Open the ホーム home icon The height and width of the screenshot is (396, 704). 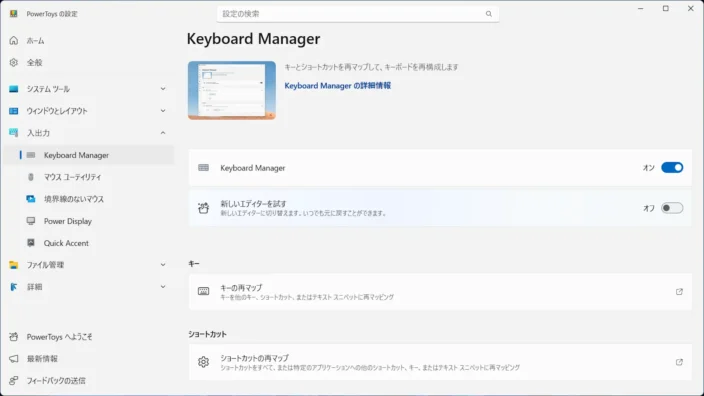[x=13, y=40]
